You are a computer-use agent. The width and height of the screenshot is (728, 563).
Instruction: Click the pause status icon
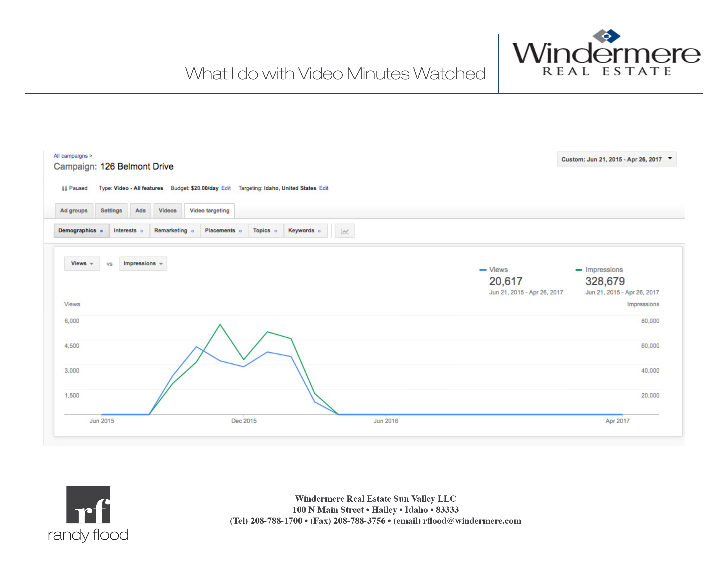point(67,188)
